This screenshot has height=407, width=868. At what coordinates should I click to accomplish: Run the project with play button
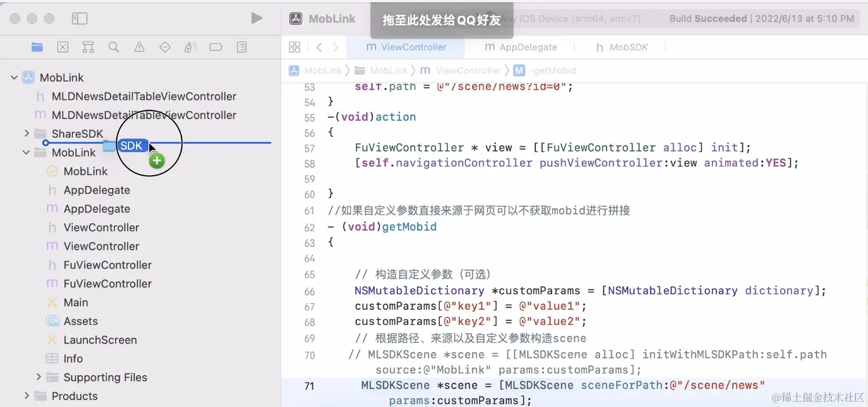point(256,19)
